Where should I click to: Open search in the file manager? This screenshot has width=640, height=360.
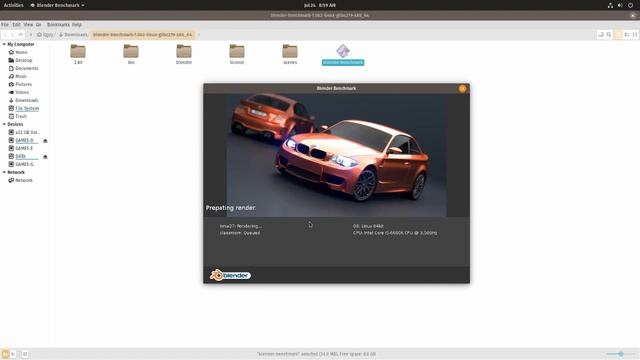click(x=609, y=35)
